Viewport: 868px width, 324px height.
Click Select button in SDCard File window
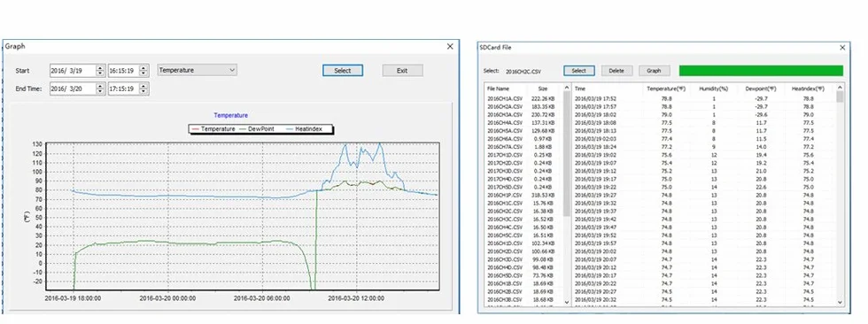coord(579,71)
